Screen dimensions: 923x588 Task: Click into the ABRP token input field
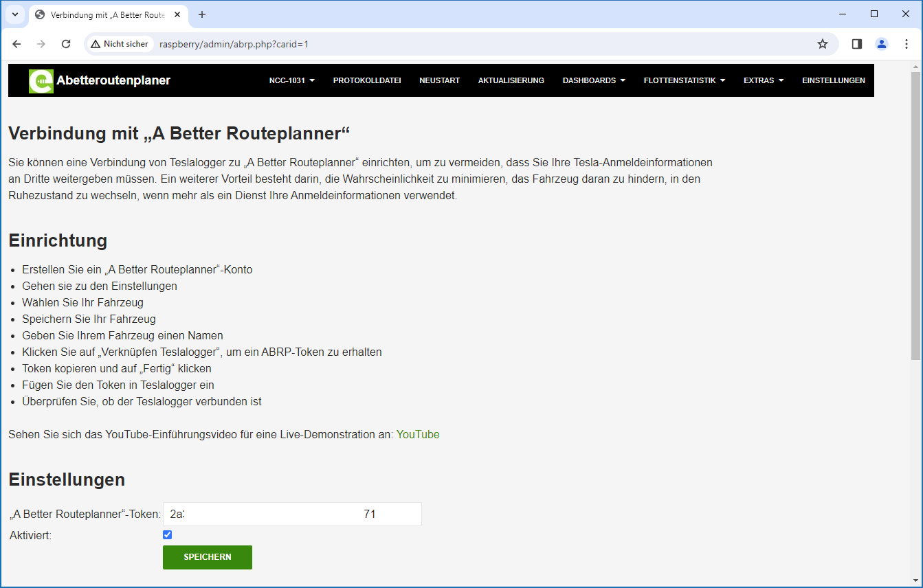(x=397, y=514)
